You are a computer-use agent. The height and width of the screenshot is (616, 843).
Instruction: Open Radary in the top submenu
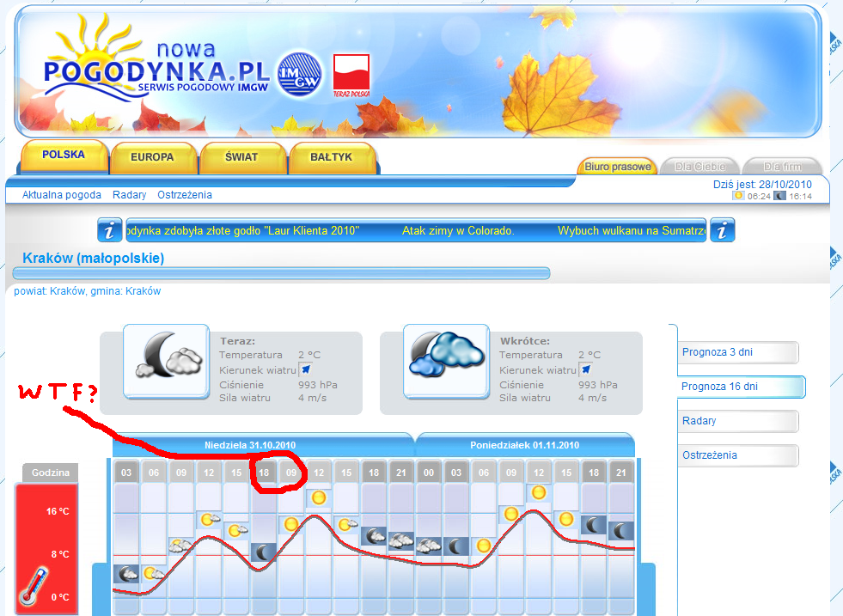[130, 194]
